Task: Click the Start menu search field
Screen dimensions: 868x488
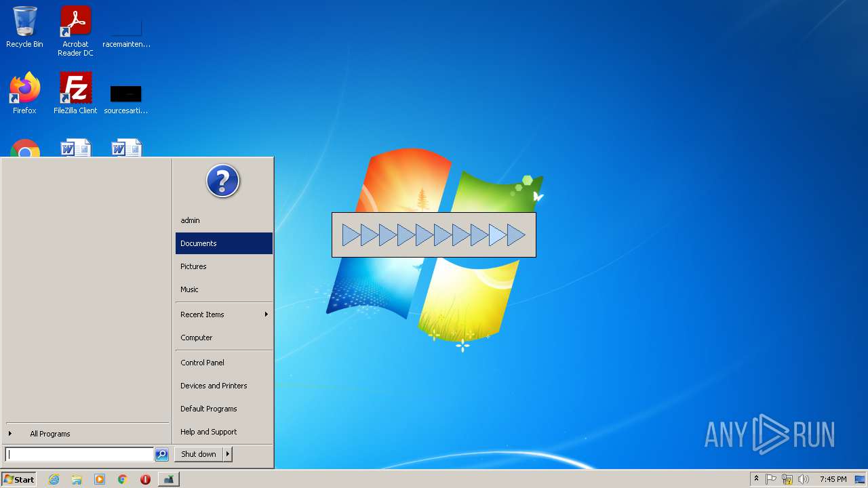Action: [x=79, y=455]
